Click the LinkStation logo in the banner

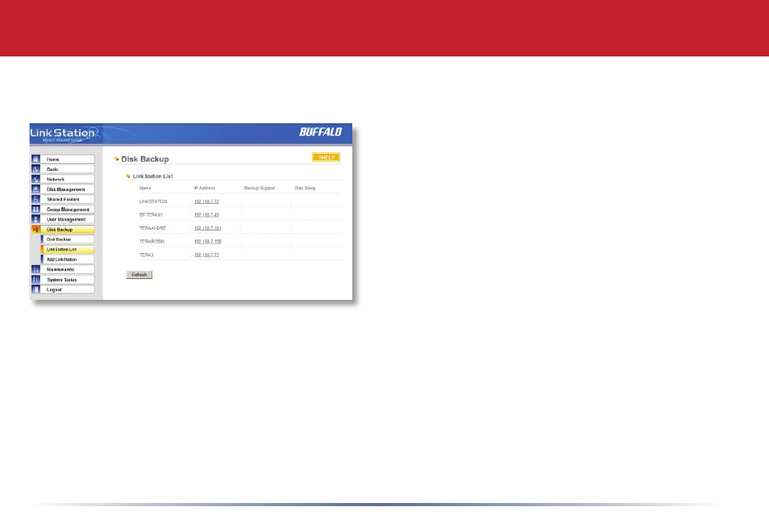[63, 134]
